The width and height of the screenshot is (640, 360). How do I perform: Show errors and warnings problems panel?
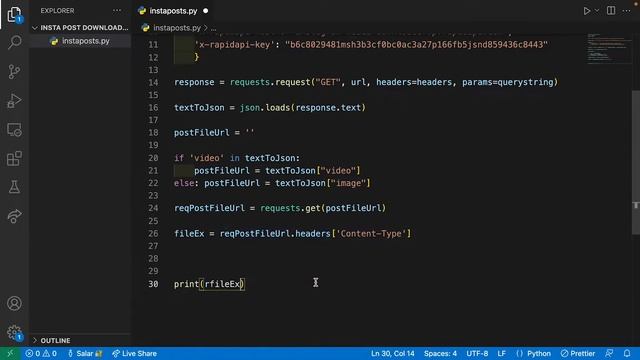pyautogui.click(x=41, y=353)
